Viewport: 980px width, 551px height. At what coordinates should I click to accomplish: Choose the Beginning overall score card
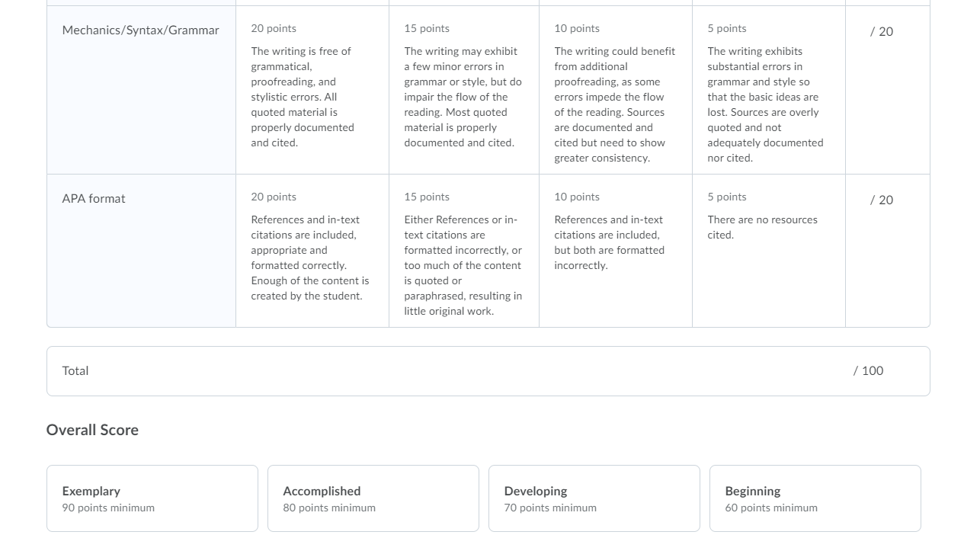coord(815,498)
